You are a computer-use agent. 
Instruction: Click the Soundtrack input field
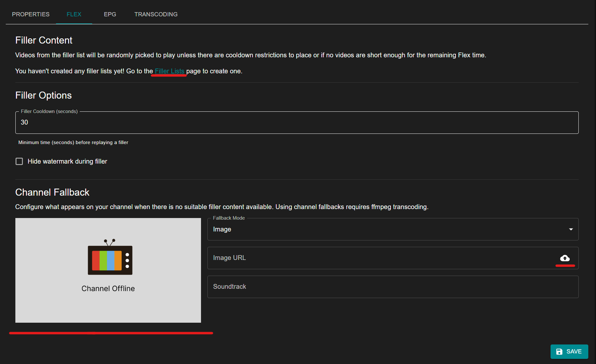point(393,287)
